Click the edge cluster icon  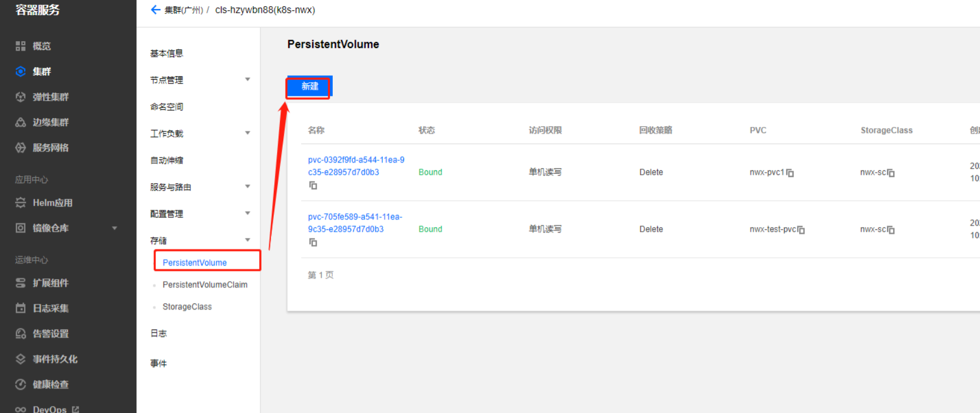coord(21,122)
